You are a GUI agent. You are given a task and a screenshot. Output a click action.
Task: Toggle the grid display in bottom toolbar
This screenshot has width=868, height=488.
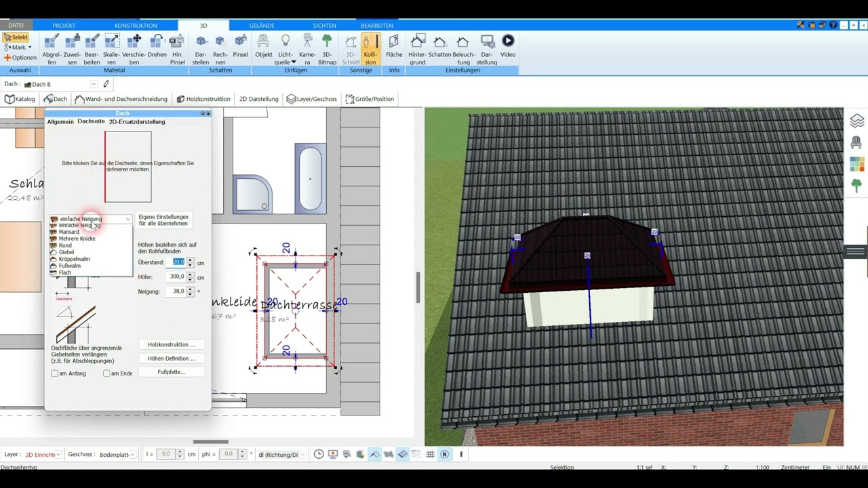pos(430,454)
